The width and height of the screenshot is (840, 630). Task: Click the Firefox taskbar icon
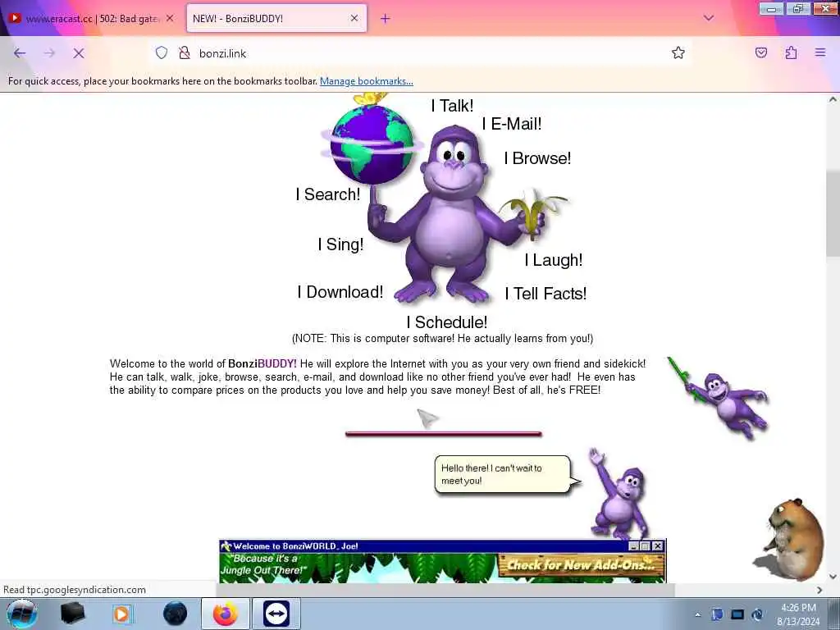tap(226, 614)
